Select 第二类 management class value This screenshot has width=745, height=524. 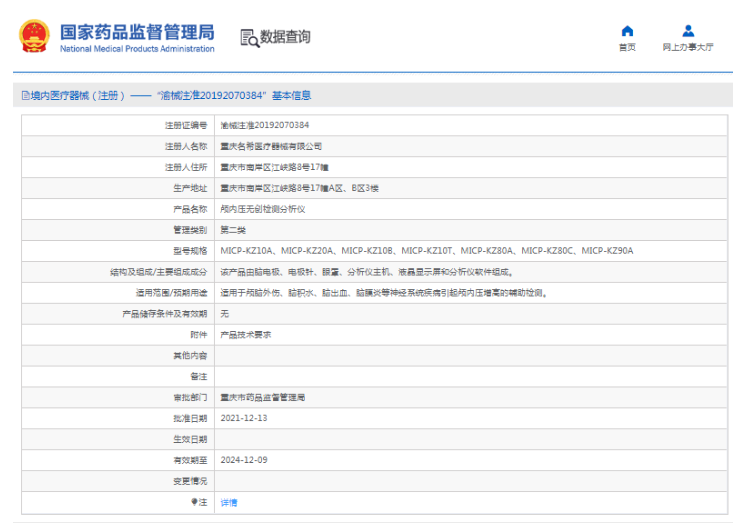point(233,230)
